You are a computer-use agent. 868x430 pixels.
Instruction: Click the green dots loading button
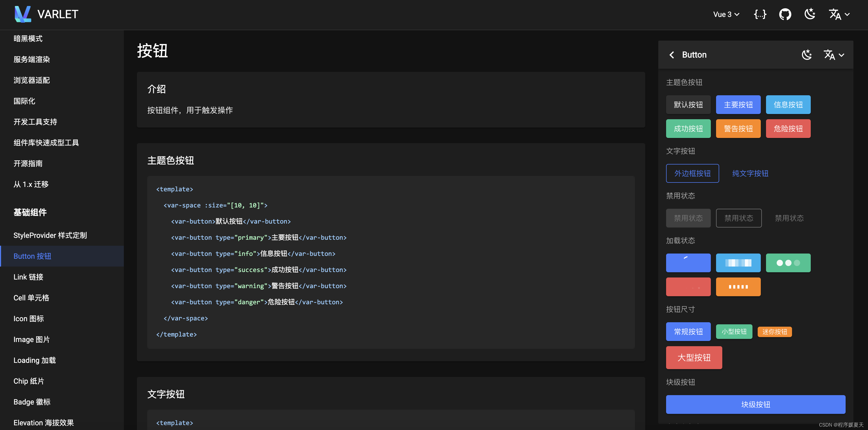[x=788, y=263]
